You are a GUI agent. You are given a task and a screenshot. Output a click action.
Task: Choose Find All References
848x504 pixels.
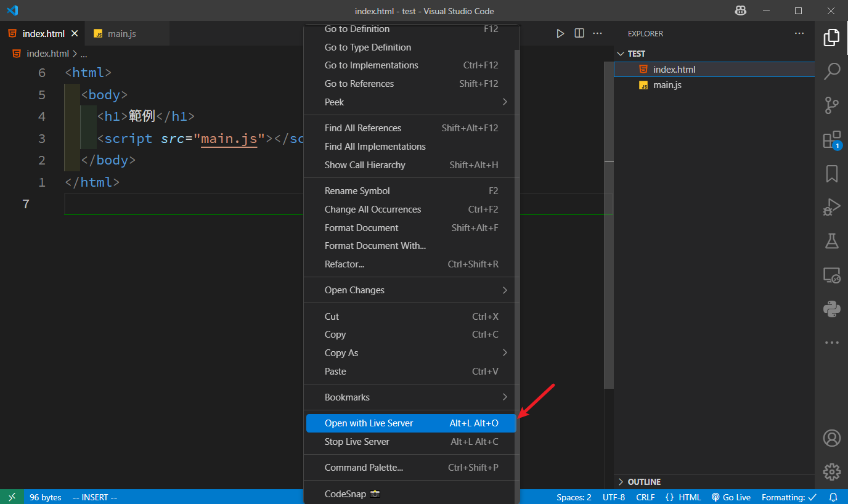tap(410, 128)
